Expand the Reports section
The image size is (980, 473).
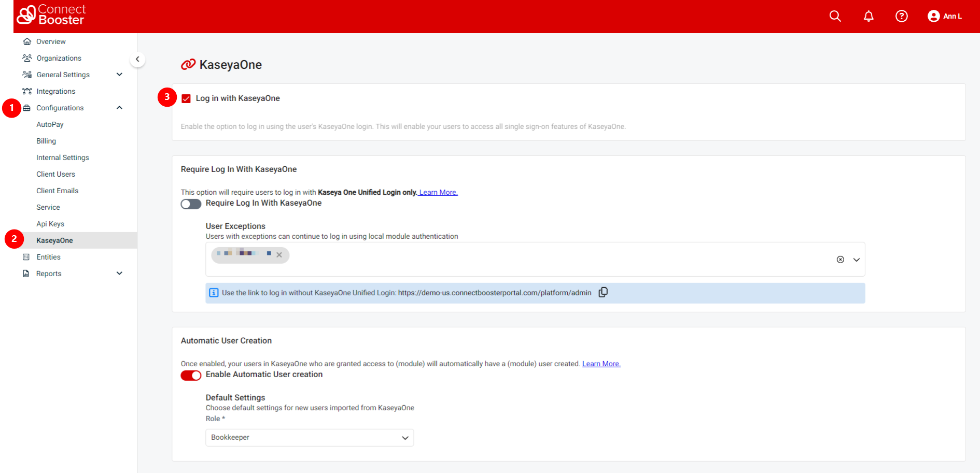(x=119, y=273)
